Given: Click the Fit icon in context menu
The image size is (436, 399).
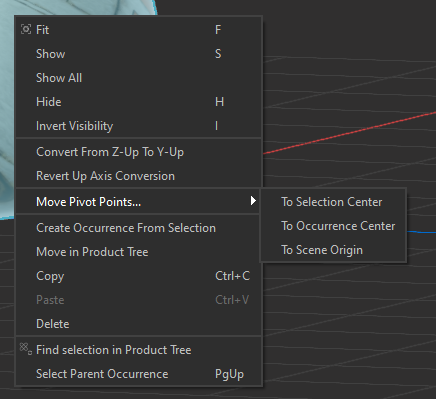Looking at the screenshot, I should 26,29.
